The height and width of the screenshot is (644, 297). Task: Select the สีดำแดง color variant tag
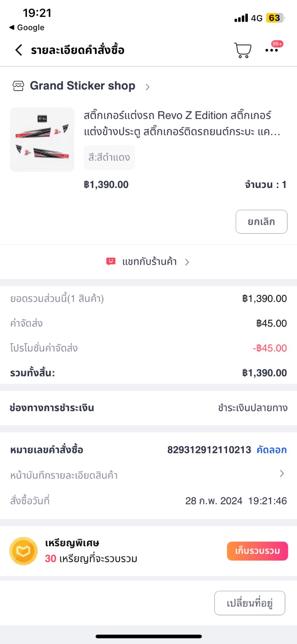click(x=109, y=157)
